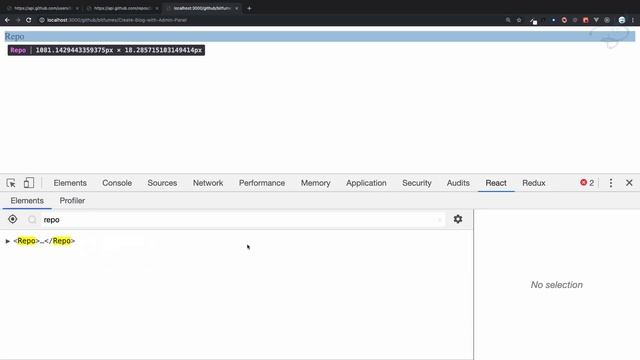This screenshot has width=640, height=360.
Task: Switch to the Security panel
Action: coord(416,183)
